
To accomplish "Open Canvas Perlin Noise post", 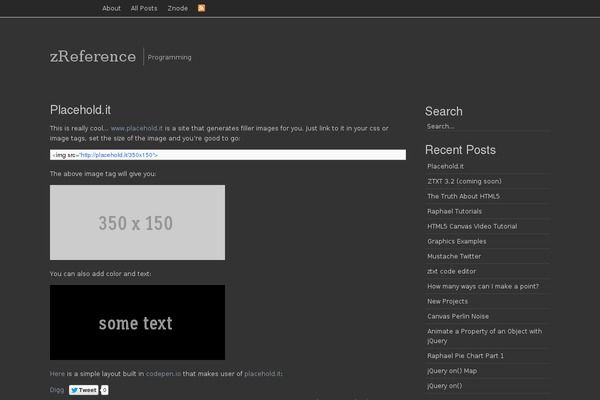I will [458, 316].
